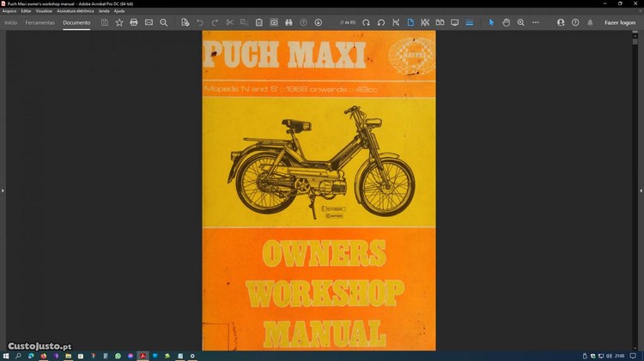
Task: Click the Print icon in the toolbar
Action: coord(134,22)
